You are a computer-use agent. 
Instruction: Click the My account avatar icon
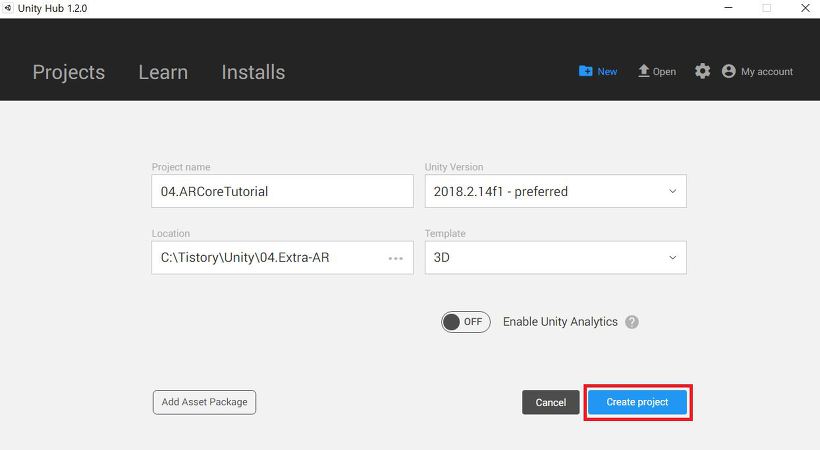point(728,71)
